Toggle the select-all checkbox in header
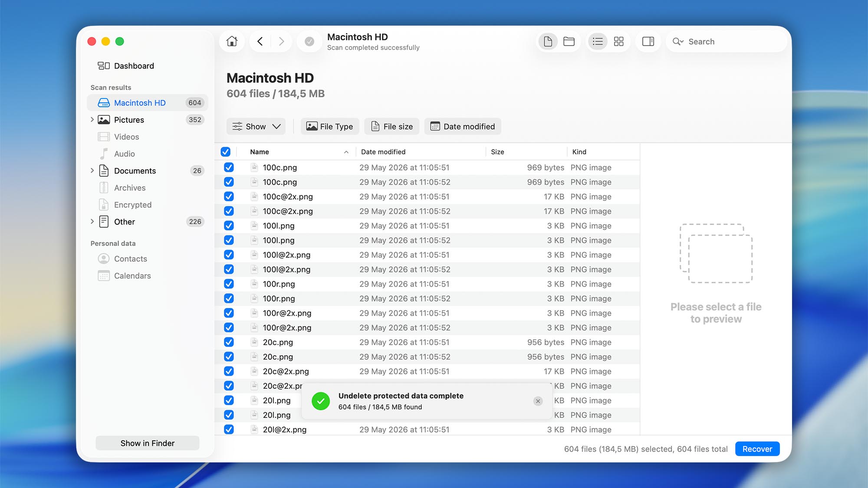Screen dimensions: 868x488 coord(225,152)
